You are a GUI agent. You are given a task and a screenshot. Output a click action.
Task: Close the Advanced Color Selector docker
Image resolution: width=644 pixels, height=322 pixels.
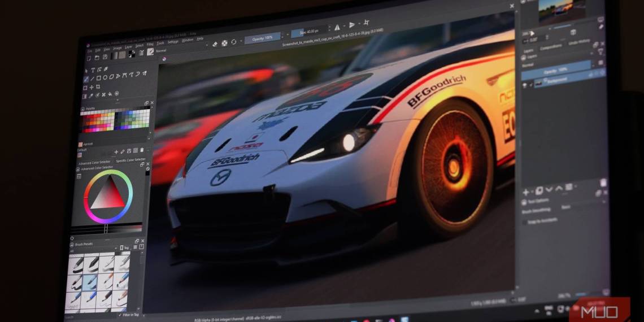[148, 164]
